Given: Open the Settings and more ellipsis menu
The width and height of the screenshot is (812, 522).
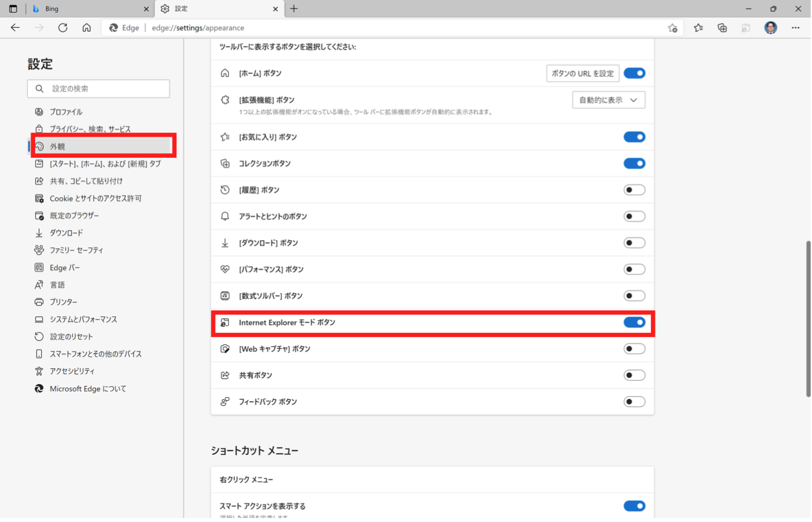Looking at the screenshot, I should 795,28.
